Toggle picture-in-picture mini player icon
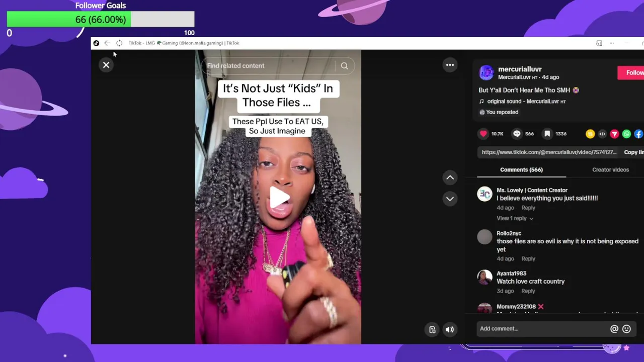Screen dimensions: 644x362 pos(432,330)
